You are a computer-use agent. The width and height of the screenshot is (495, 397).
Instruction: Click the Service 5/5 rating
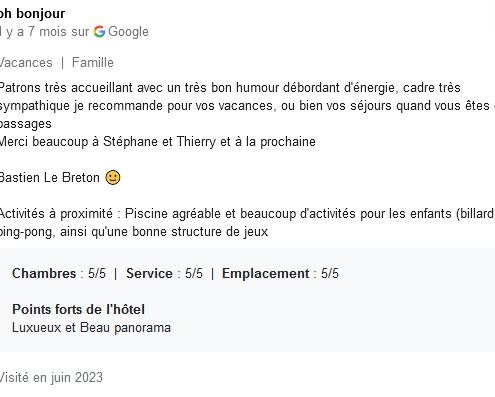click(164, 274)
